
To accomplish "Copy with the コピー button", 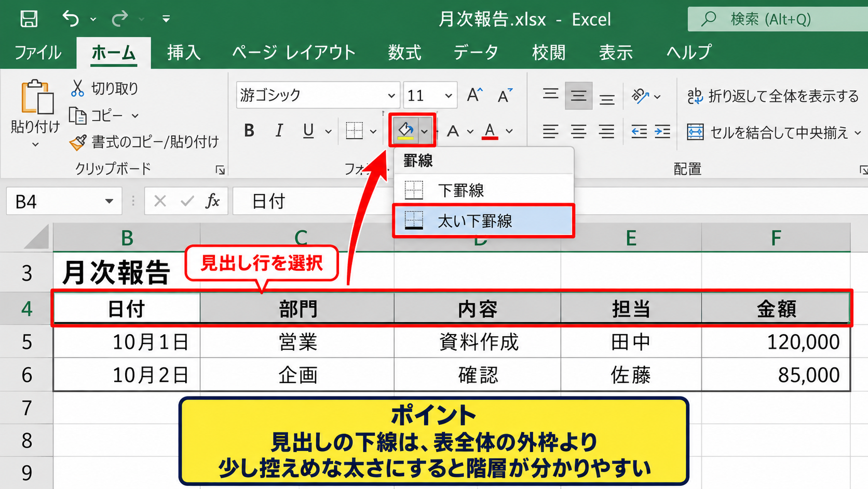I will coord(97,115).
